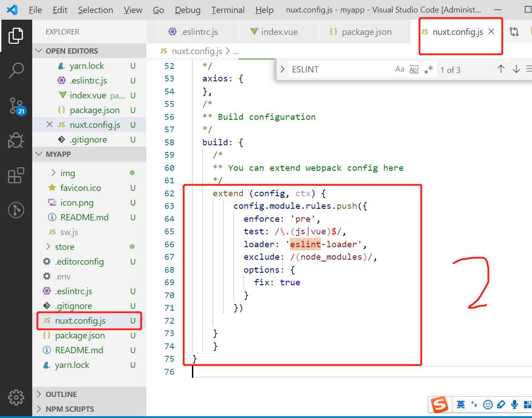Open the View menu

(x=132, y=10)
